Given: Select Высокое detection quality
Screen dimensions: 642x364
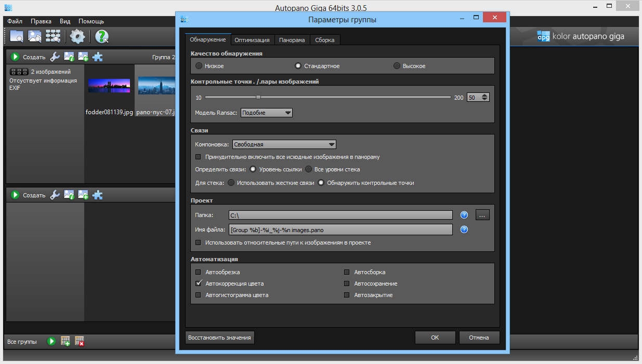Looking at the screenshot, I should [397, 66].
